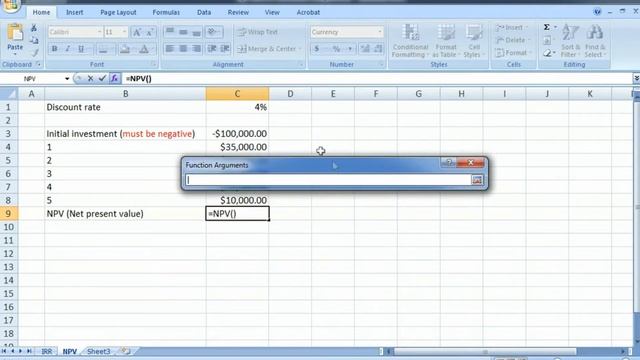Click the Font Color letter A icon
Viewport: 640px width, 360px height.
pos(144,49)
